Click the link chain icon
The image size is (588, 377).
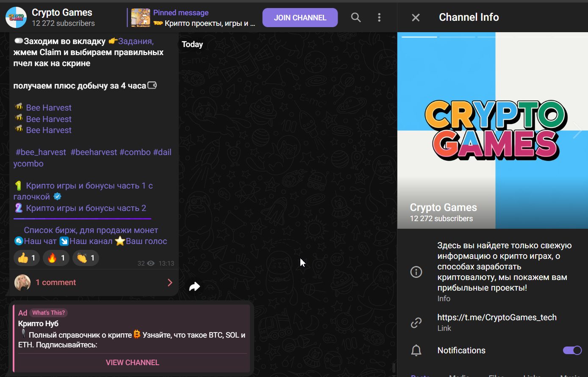click(416, 323)
